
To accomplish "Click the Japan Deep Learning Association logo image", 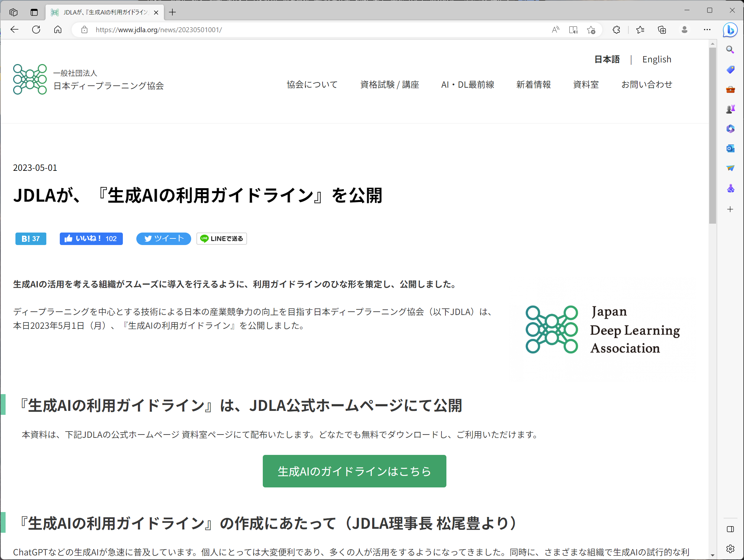I will point(603,330).
